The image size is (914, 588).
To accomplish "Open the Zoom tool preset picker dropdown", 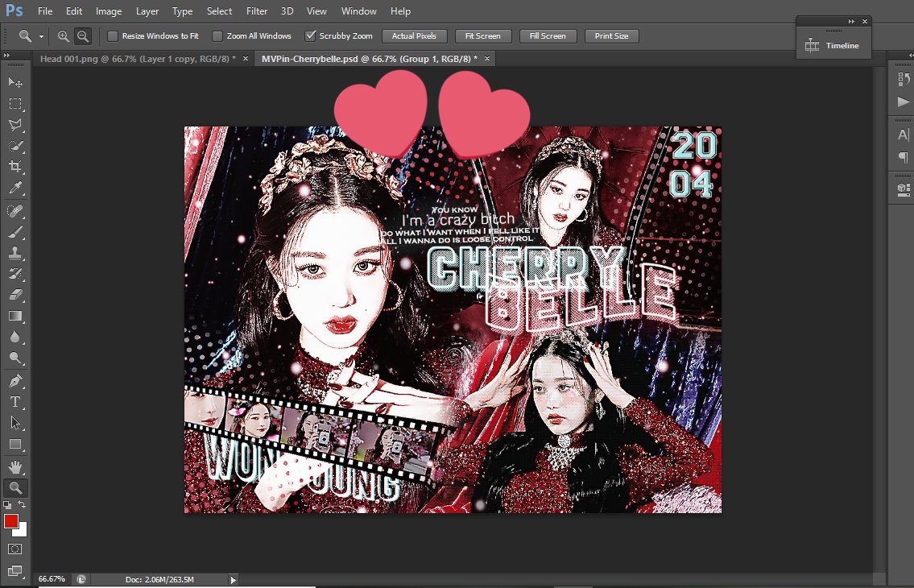I will click(41, 36).
